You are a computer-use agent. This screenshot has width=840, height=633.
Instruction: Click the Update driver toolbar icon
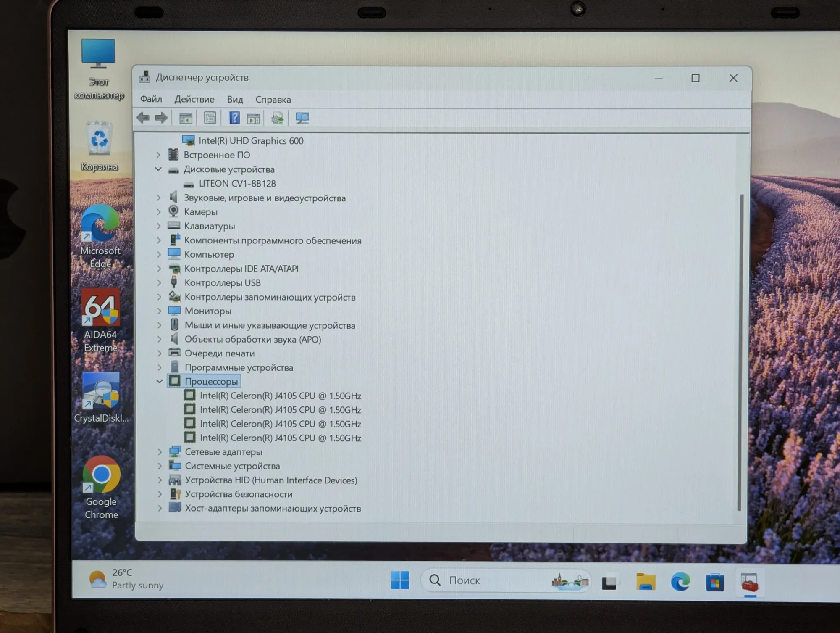(x=277, y=119)
